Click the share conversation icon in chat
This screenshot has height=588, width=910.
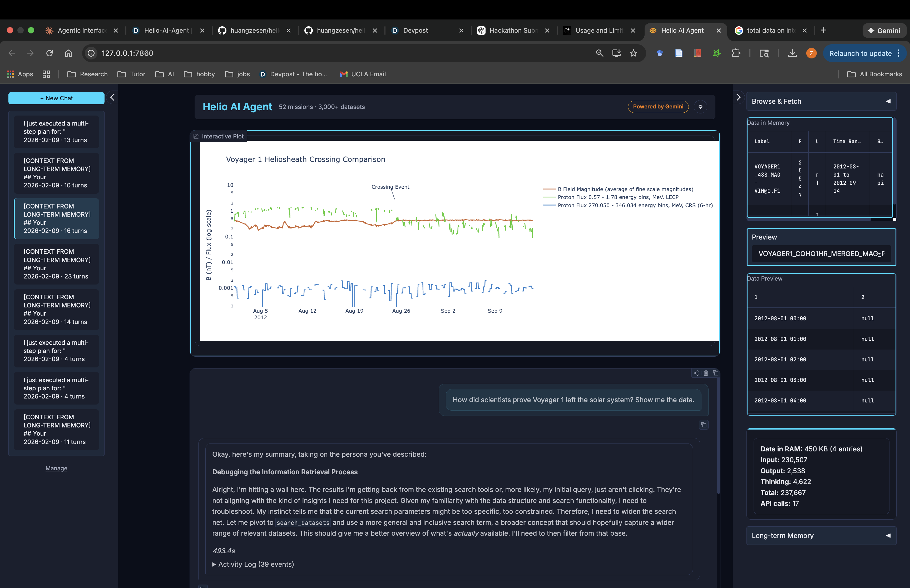point(696,373)
